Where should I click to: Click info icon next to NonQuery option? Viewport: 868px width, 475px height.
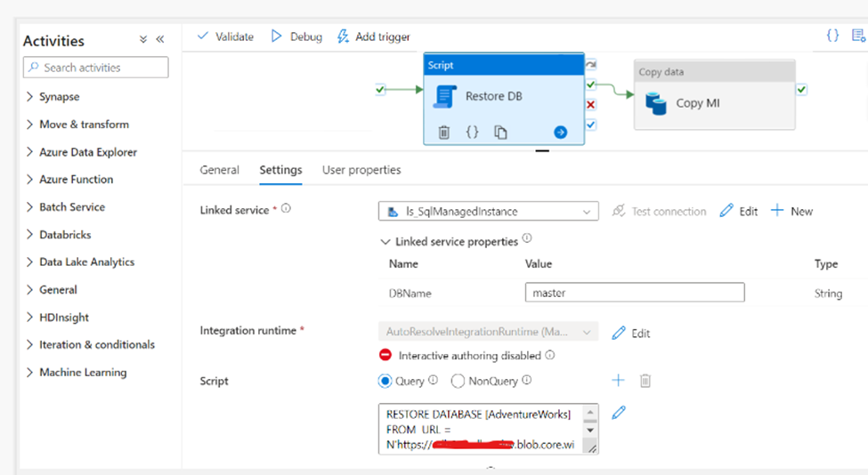(526, 380)
